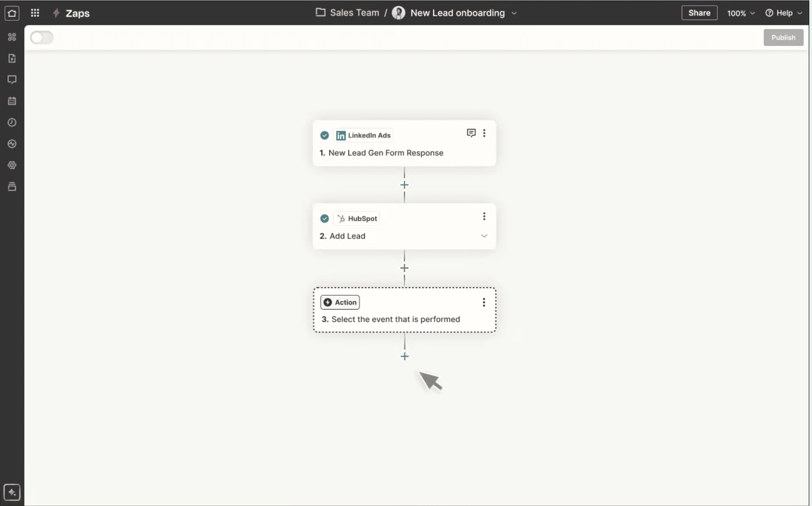812x506 pixels.
Task: Open the AI sparkle assistant icon
Action: click(12, 492)
